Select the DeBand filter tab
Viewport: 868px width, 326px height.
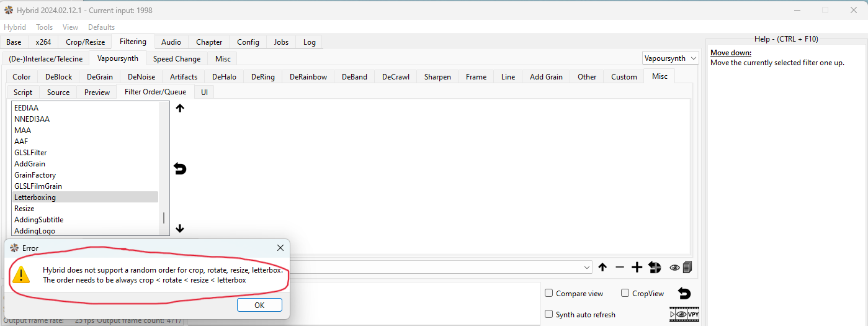(x=354, y=77)
